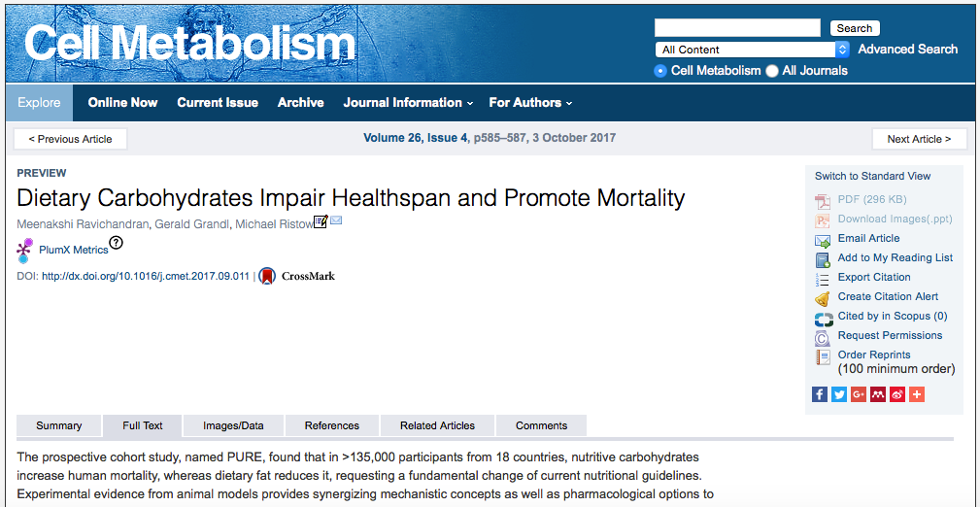Share the article on Twitter

click(839, 394)
